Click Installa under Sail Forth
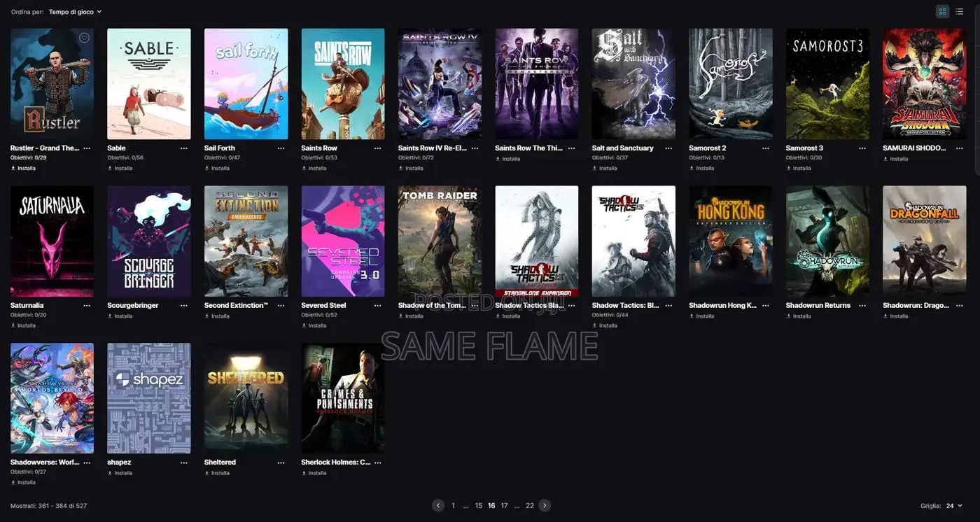Image resolution: width=980 pixels, height=522 pixels. click(217, 168)
